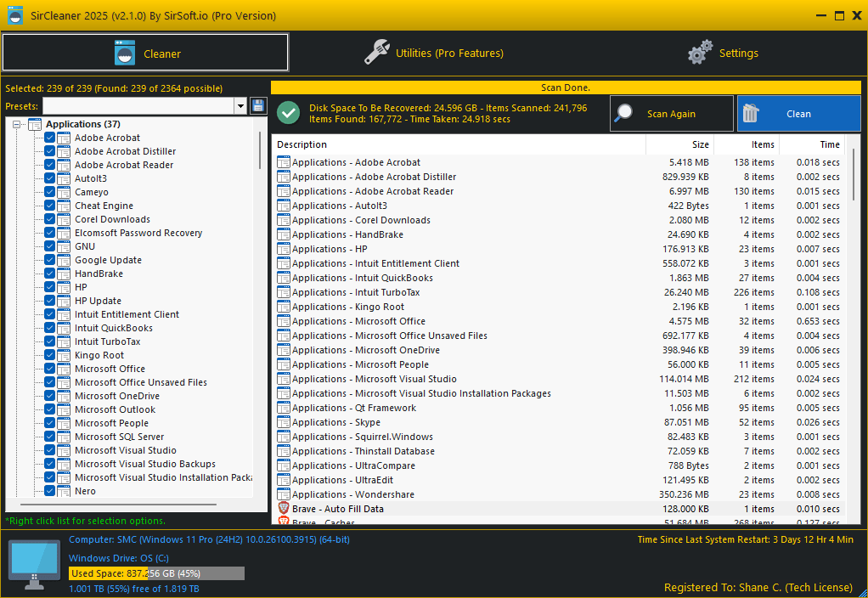Select the Adobe Acrobat Distiller tree item
Screen dimensions: 868x598
click(125, 151)
